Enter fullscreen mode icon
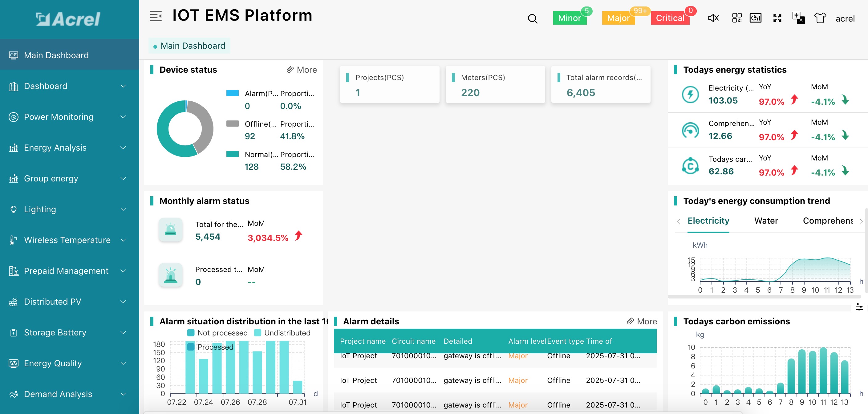868x414 pixels. (x=777, y=18)
